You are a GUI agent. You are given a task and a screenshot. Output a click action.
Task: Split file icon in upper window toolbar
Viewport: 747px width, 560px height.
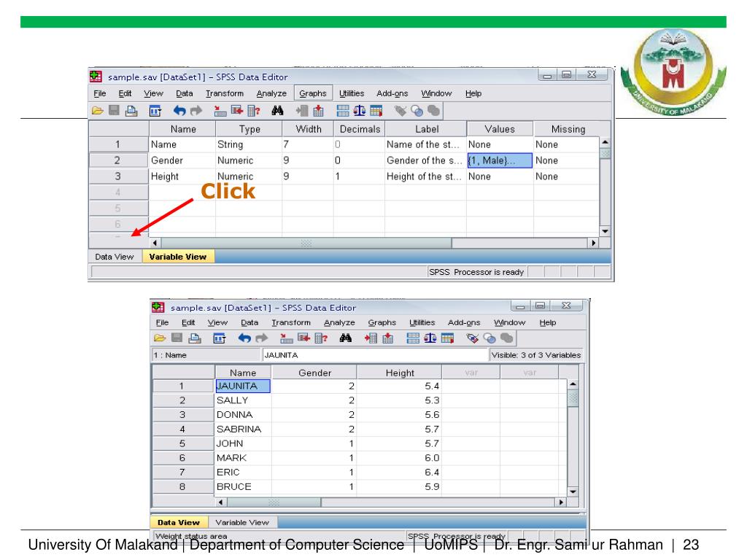click(x=343, y=111)
